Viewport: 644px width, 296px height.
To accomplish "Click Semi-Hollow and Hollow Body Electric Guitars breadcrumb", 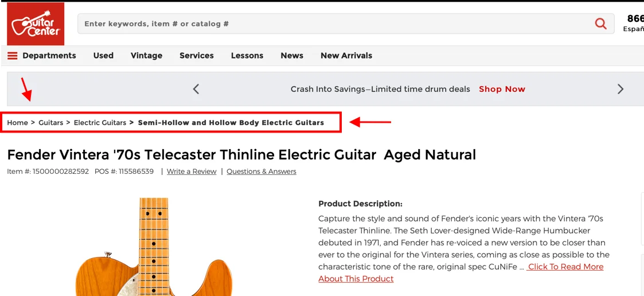I will click(231, 123).
